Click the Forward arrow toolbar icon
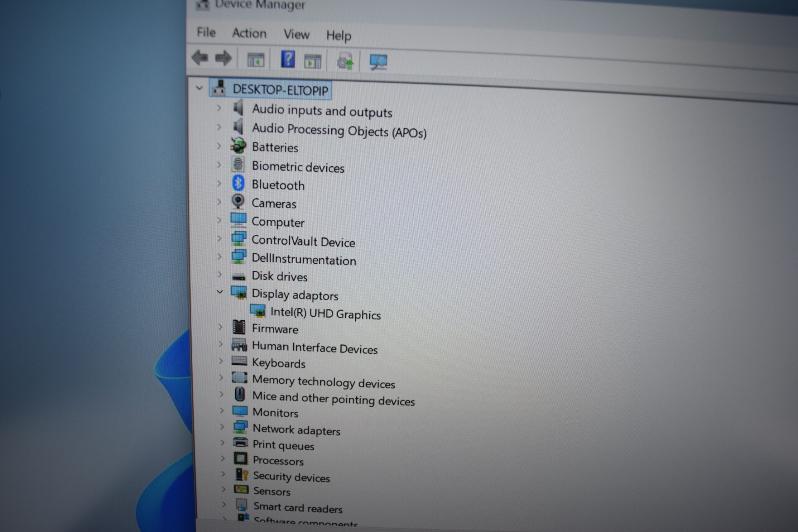The image size is (798, 532). pos(223,58)
